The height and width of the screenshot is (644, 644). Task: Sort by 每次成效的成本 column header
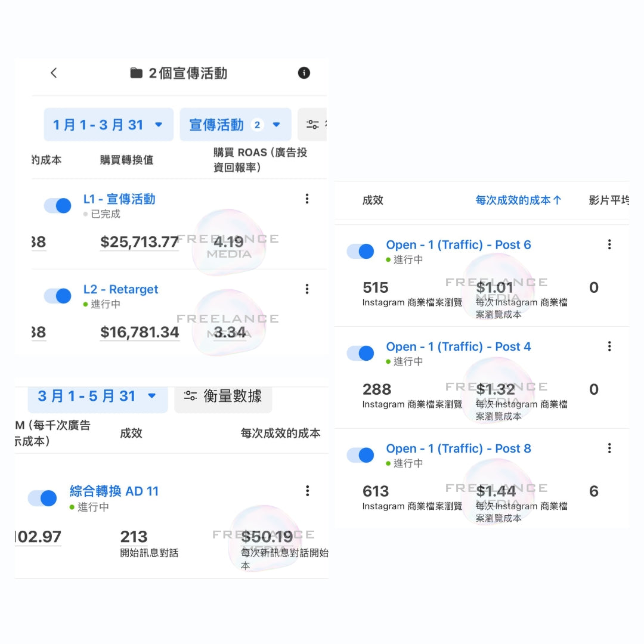518,200
